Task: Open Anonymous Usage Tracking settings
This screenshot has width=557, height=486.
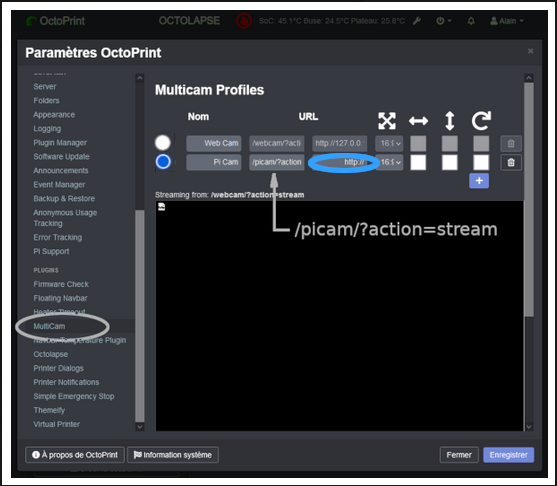Action: pyautogui.click(x=65, y=218)
